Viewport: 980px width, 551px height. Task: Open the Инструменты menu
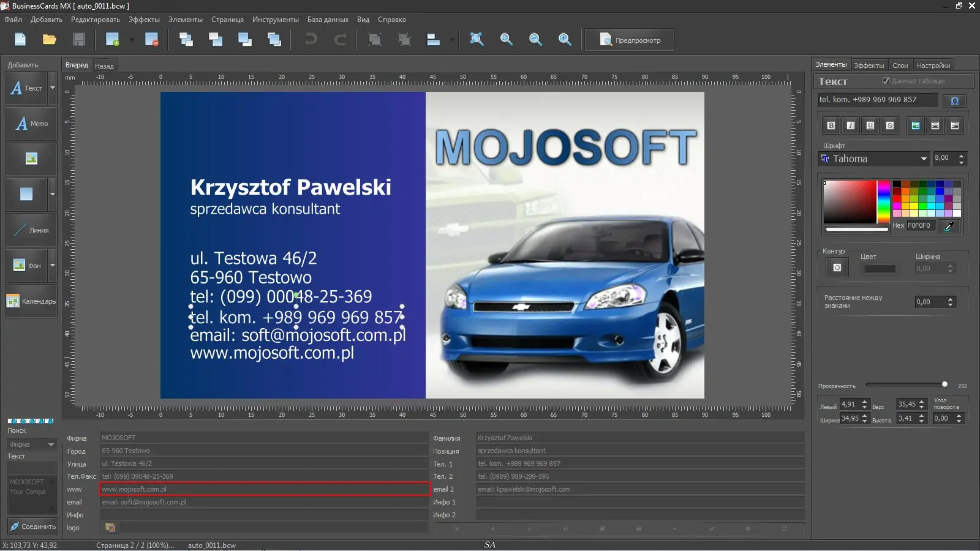276,20
